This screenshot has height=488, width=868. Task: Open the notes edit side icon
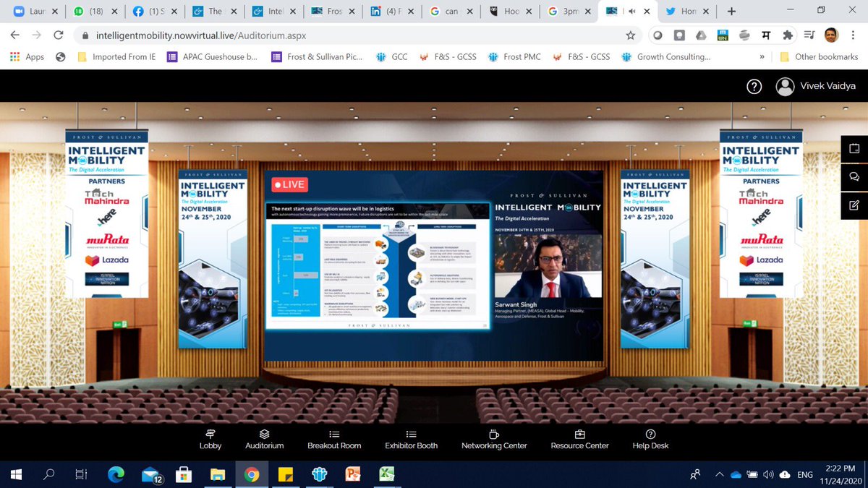[854, 205]
